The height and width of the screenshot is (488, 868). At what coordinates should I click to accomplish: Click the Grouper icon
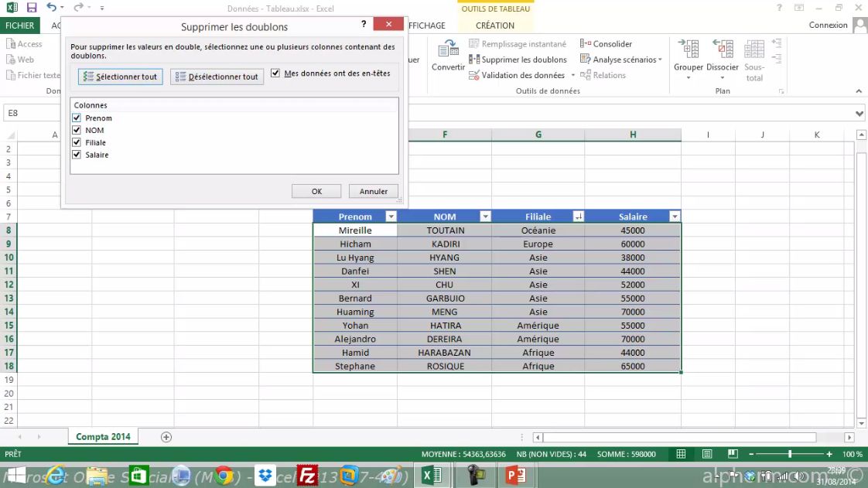point(688,49)
